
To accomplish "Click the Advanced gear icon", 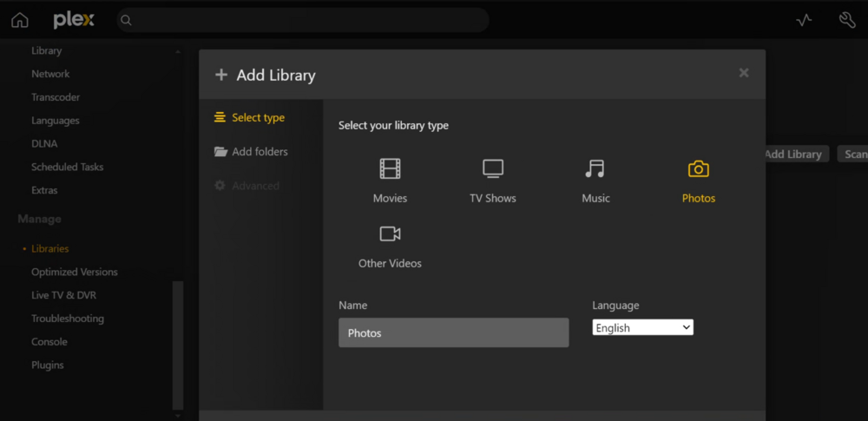I will pyautogui.click(x=220, y=186).
